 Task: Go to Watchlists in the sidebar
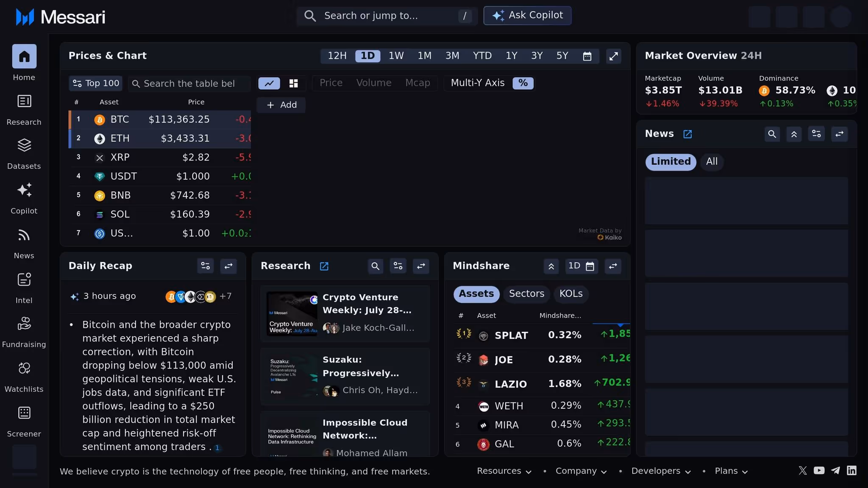[24, 369]
